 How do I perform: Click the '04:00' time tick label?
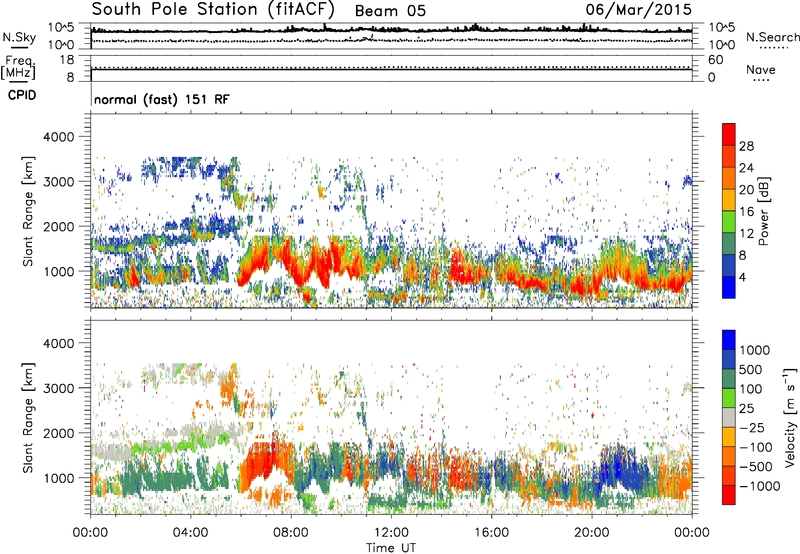pos(190,533)
